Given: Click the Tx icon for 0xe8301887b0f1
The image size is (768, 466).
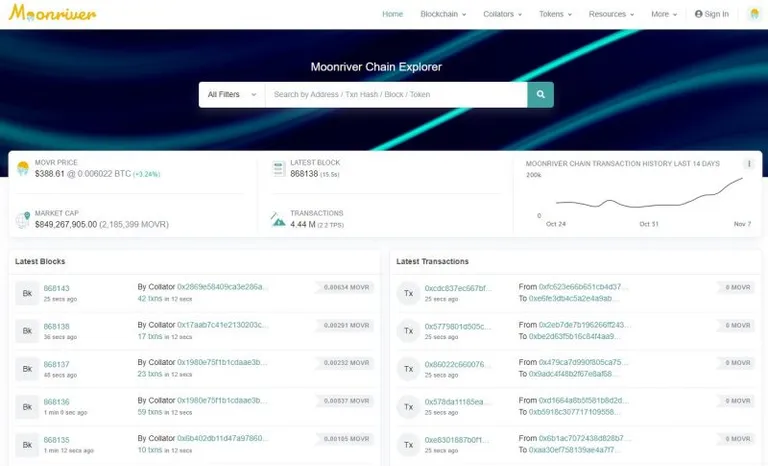Looking at the screenshot, I should pyautogui.click(x=408, y=445).
